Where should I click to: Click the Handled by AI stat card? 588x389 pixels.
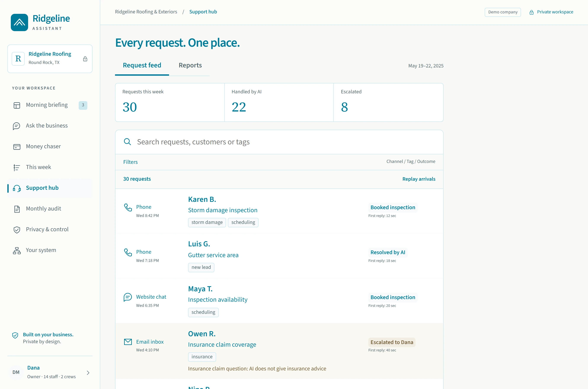pyautogui.click(x=279, y=102)
